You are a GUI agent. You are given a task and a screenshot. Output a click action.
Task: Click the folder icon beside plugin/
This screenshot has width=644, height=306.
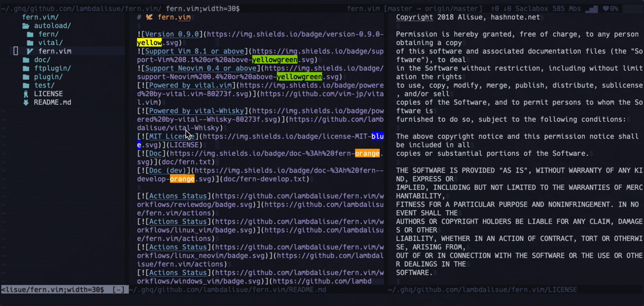26,77
